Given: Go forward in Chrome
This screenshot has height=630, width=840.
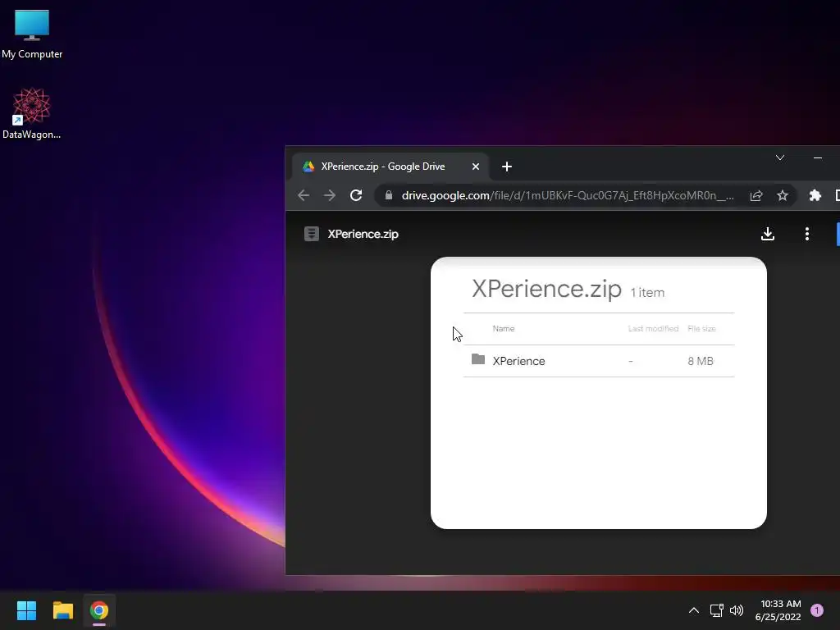Looking at the screenshot, I should 330,195.
